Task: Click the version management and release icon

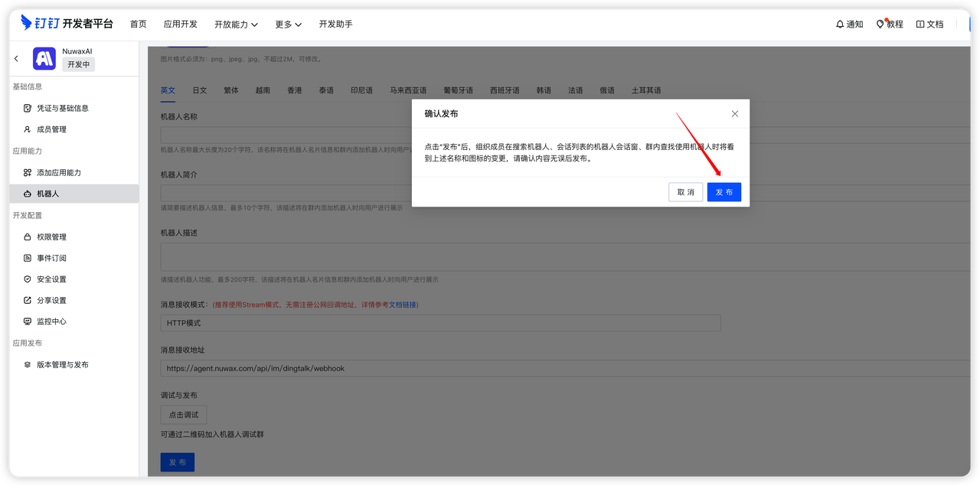Action: click(28, 364)
